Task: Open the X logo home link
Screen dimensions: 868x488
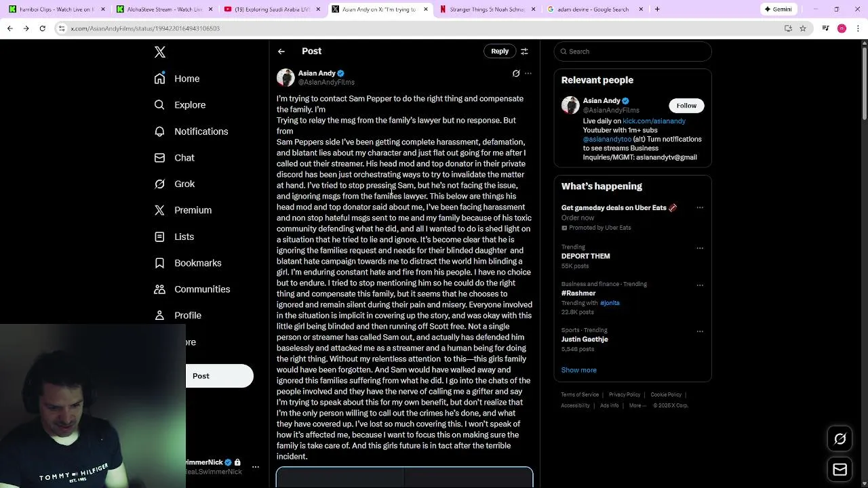Action: (x=160, y=52)
